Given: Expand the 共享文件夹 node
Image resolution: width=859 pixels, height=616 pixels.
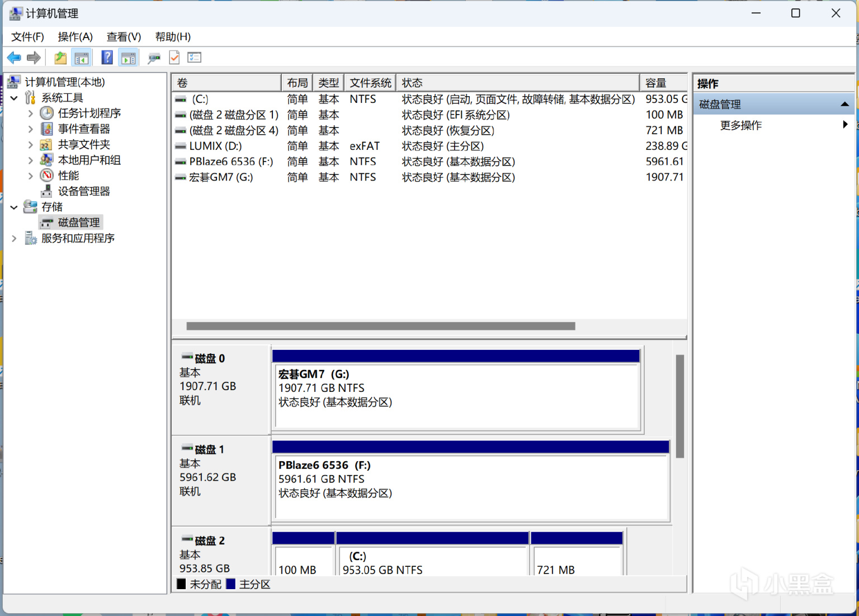Looking at the screenshot, I should click(x=30, y=145).
